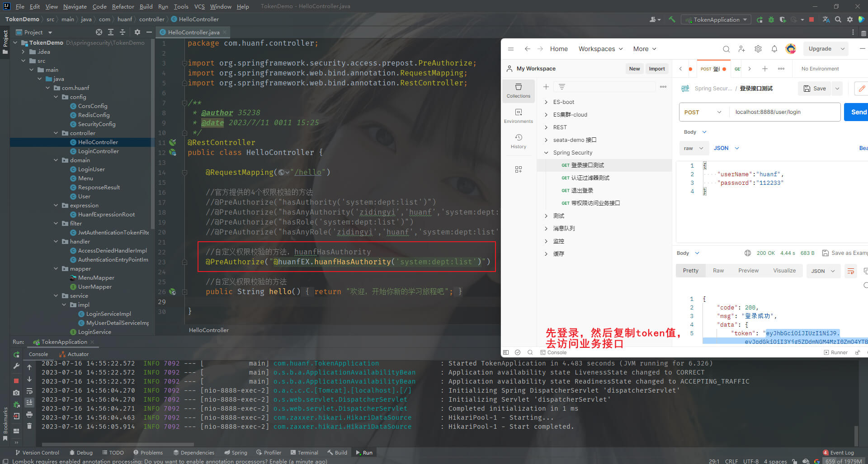The width and height of the screenshot is (868, 464).
Task: Click the Upgrade button
Action: point(820,49)
